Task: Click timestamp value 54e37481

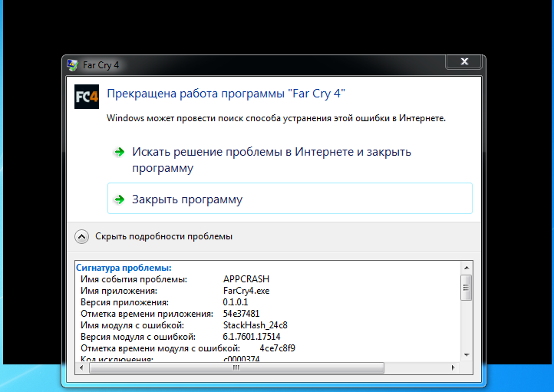Action: point(241,314)
